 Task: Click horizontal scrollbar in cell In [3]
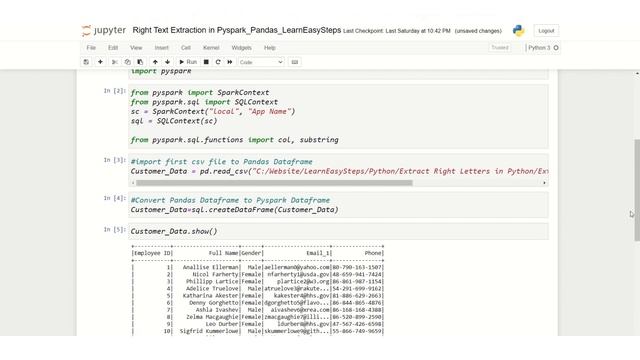click(x=274, y=183)
